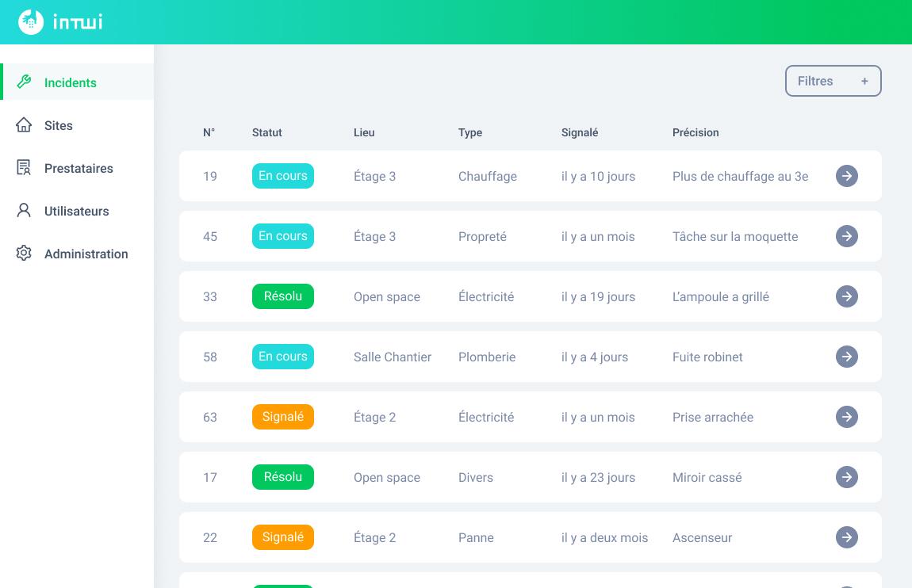Click the Panne type cell

pos(476,537)
